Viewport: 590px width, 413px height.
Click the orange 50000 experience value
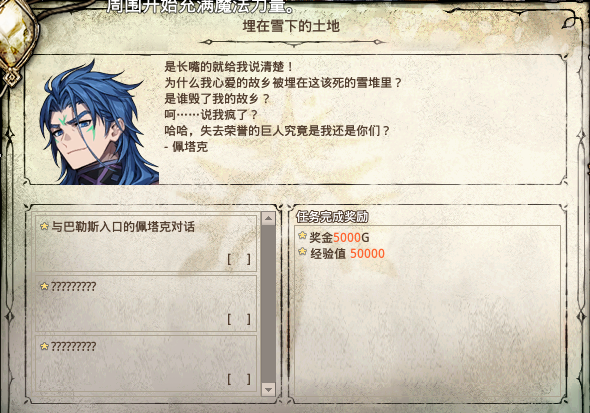(367, 254)
